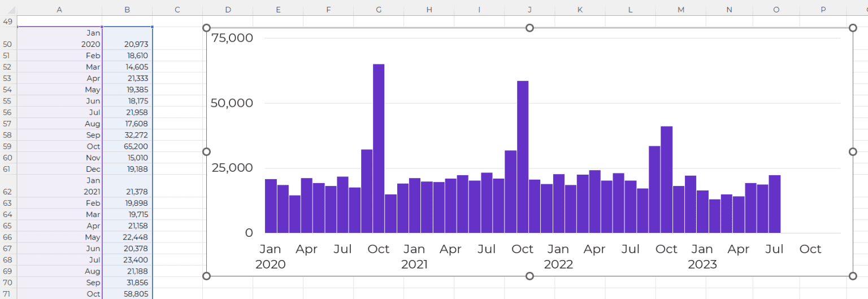
Task: Select row 71 header
Action: click(x=8, y=293)
